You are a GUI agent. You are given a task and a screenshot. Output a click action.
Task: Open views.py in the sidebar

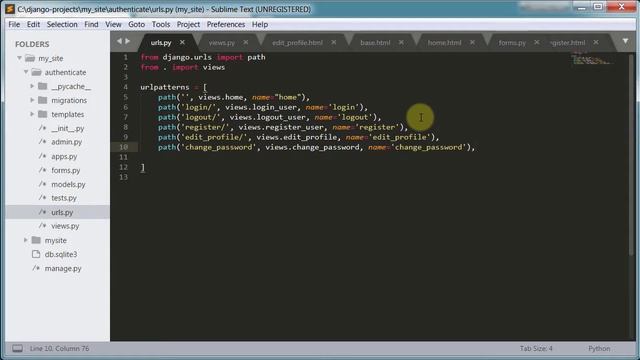point(65,226)
